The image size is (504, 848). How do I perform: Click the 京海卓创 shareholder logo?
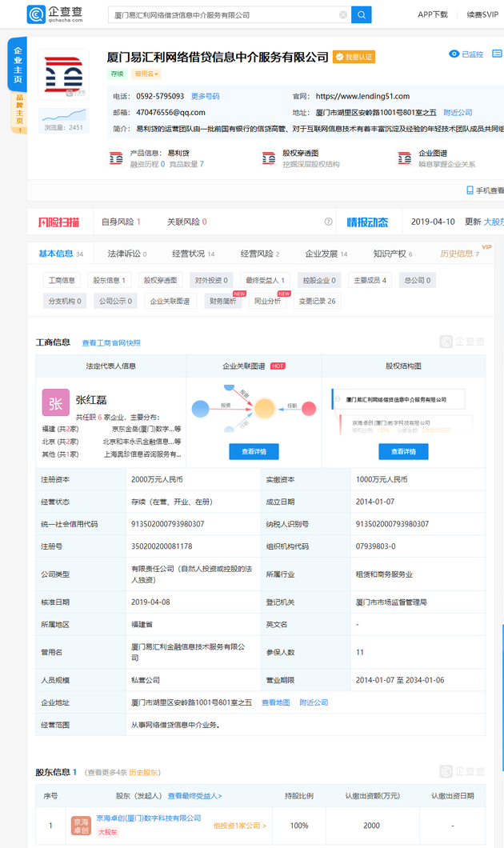(x=81, y=826)
